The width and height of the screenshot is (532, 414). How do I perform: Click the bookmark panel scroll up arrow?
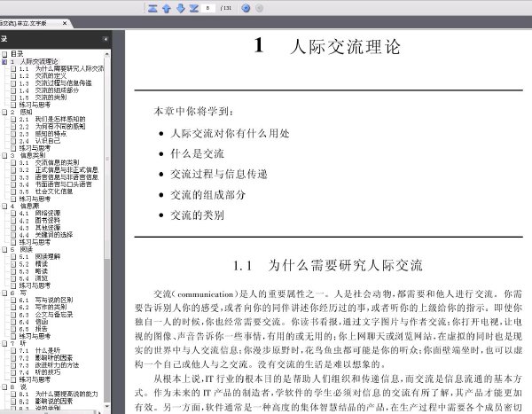(x=107, y=54)
